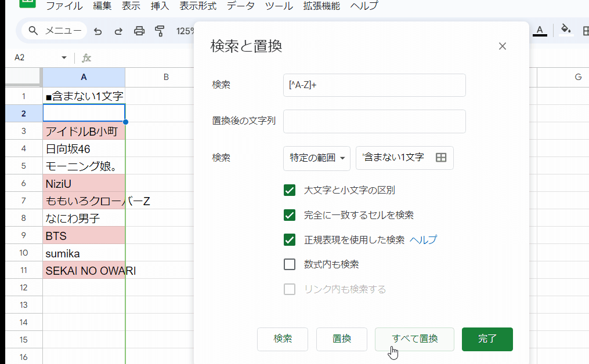Open the ツール menu

click(x=279, y=6)
